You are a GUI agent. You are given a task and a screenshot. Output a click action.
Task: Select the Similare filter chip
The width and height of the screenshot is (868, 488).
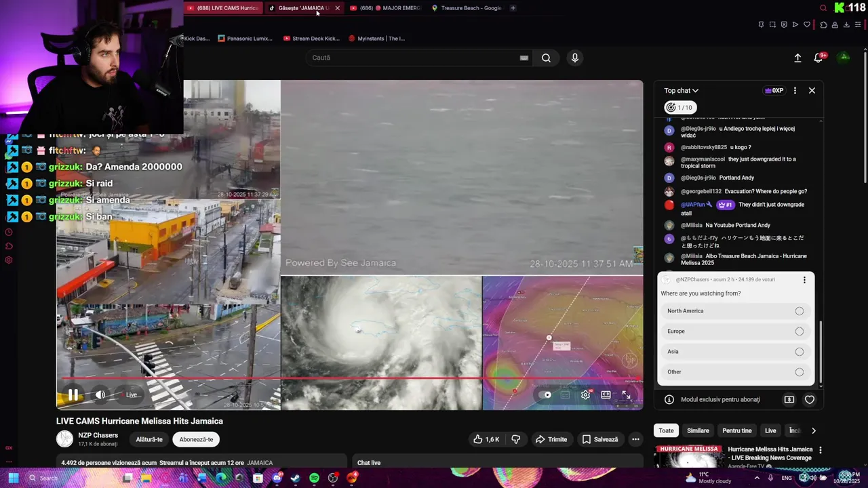tap(698, 430)
